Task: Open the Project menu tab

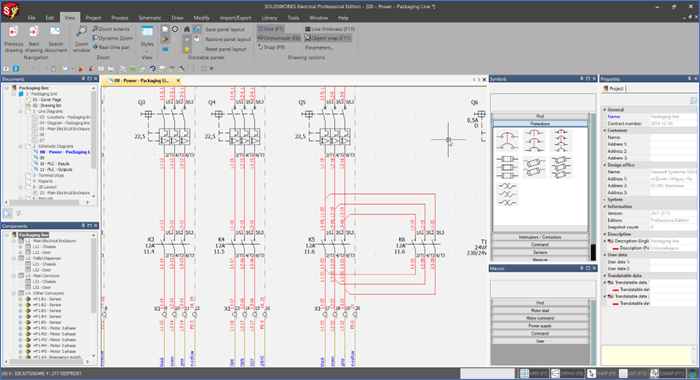Action: tap(93, 18)
